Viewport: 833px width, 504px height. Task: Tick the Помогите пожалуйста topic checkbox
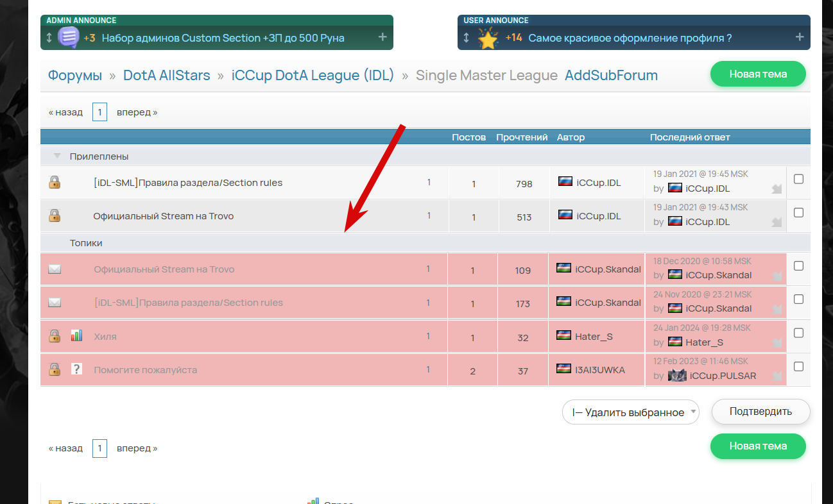(798, 366)
